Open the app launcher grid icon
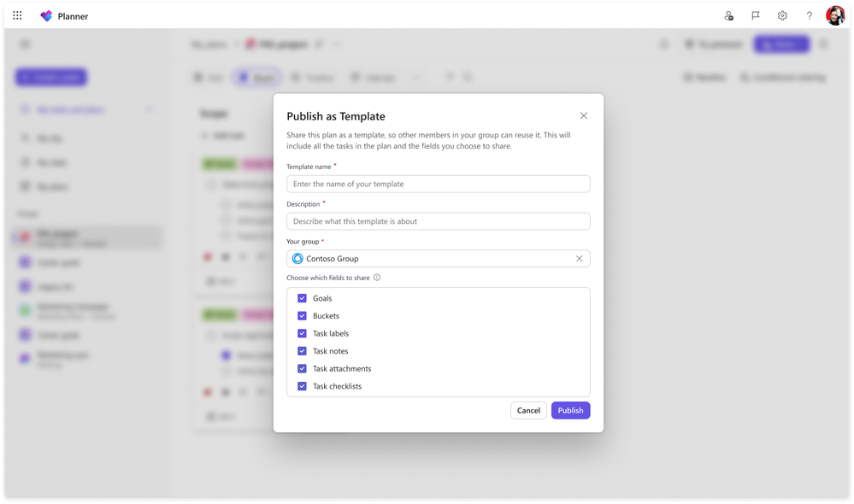Image resolution: width=854 pixels, height=504 pixels. [x=17, y=15]
